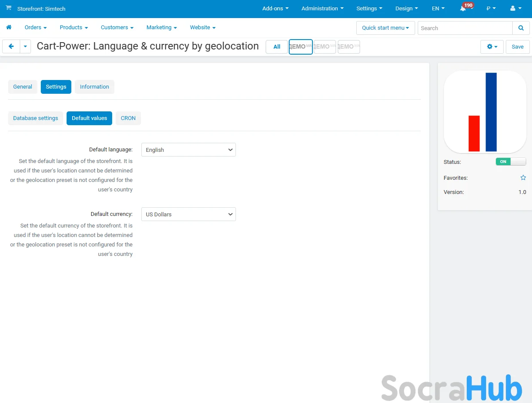Viewport: 532px width, 403px height.
Task: Add add-on to favorites with star icon
Action: [523, 178]
